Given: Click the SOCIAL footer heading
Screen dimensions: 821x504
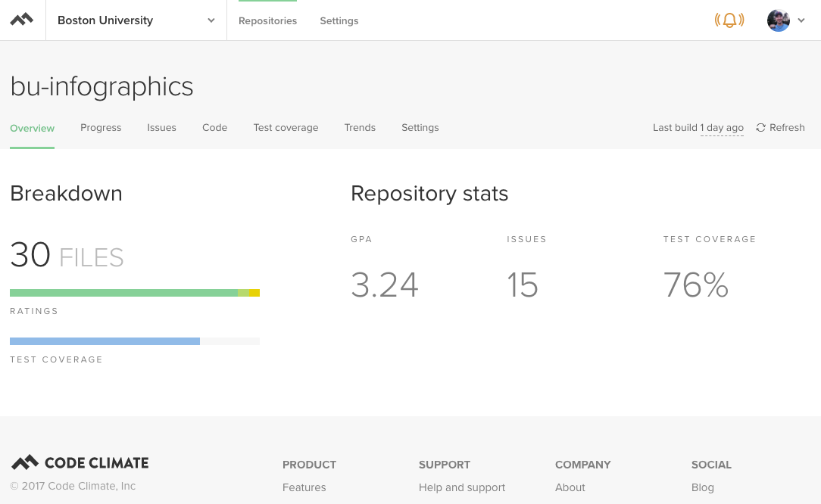Looking at the screenshot, I should 712,465.
